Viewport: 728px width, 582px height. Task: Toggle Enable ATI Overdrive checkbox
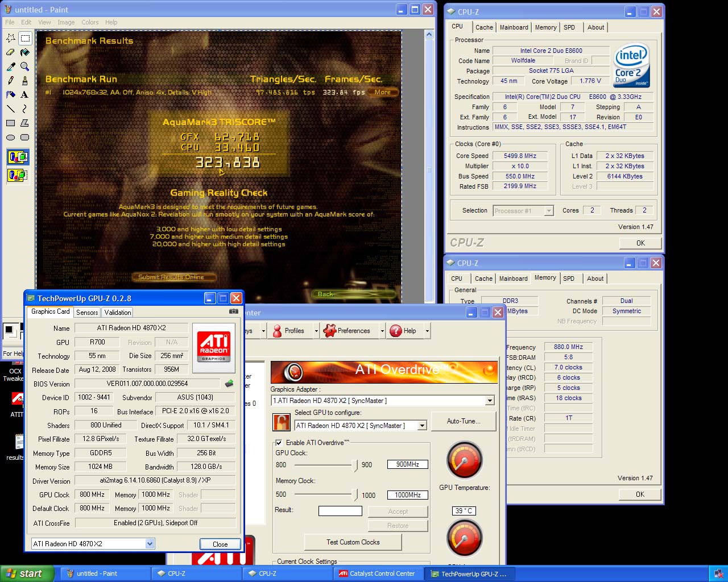click(279, 443)
